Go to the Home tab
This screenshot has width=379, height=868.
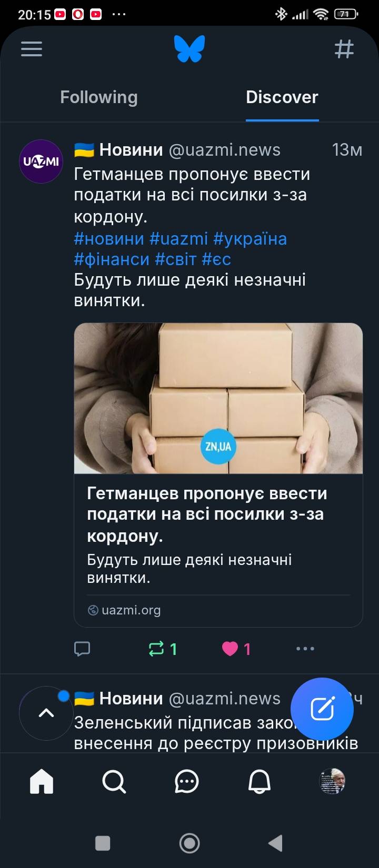(42, 781)
